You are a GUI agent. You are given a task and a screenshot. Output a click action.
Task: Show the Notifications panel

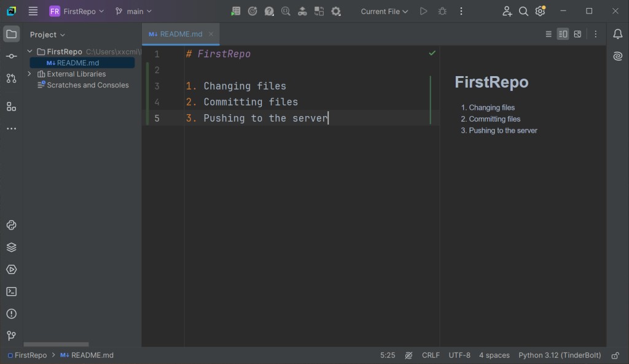(617, 34)
